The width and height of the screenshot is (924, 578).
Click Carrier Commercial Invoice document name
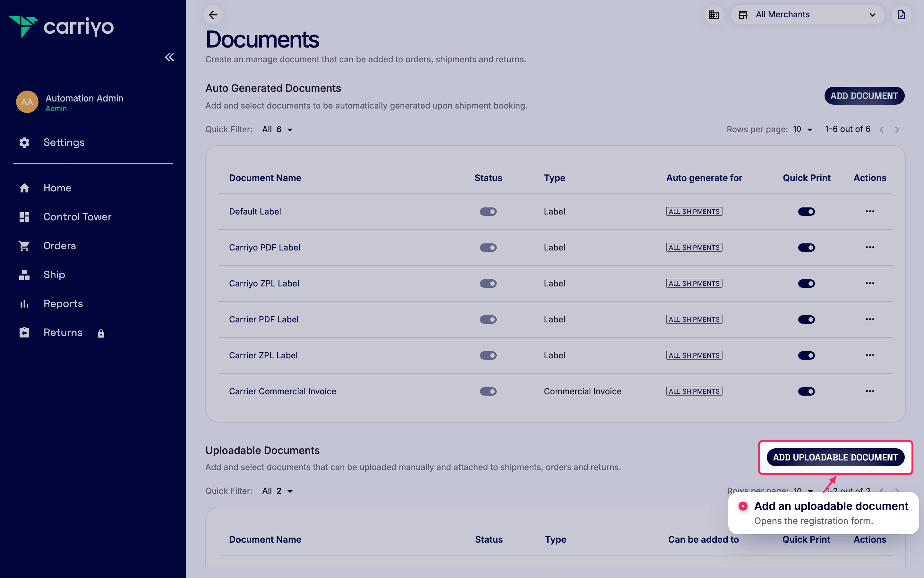(282, 391)
